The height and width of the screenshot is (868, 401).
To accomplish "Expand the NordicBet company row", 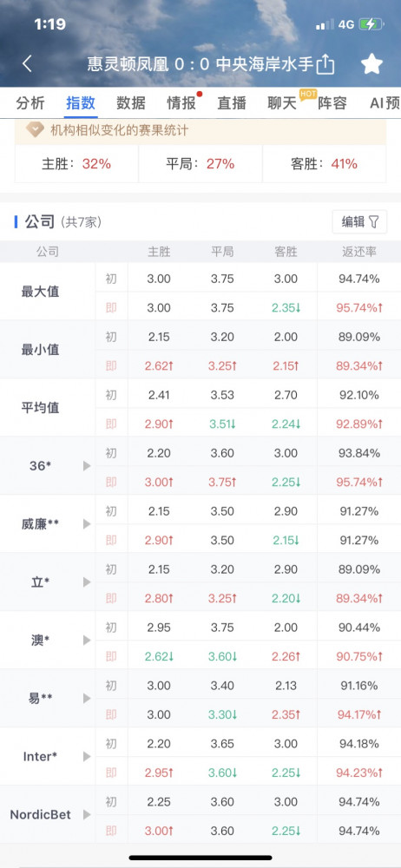I will point(87,814).
